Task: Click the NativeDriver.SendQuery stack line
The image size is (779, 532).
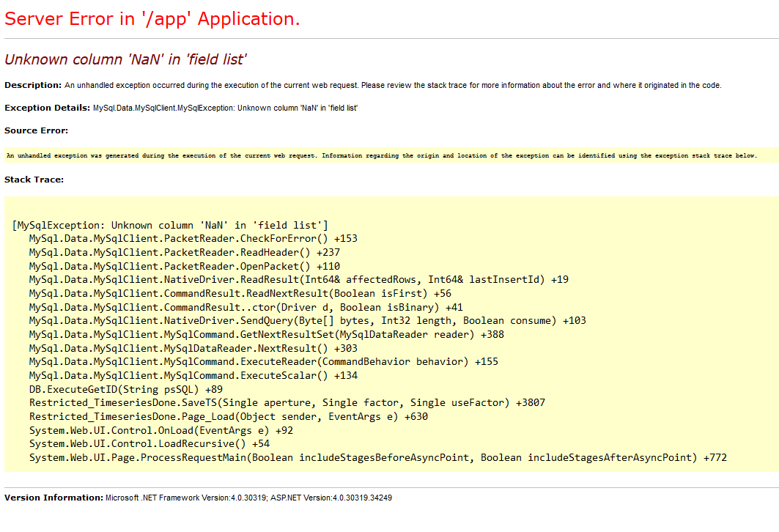Action: click(307, 320)
